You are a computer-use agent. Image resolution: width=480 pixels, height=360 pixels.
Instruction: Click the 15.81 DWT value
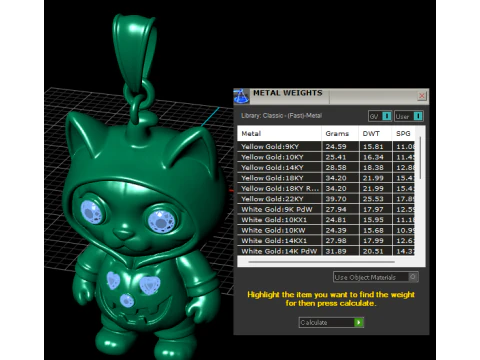373,146
